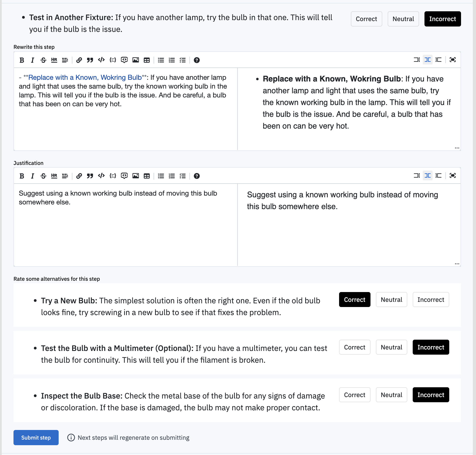Viewport: 476px width, 455px height.
Task: Insert table in Rewrite step editor
Action: pyautogui.click(x=147, y=60)
